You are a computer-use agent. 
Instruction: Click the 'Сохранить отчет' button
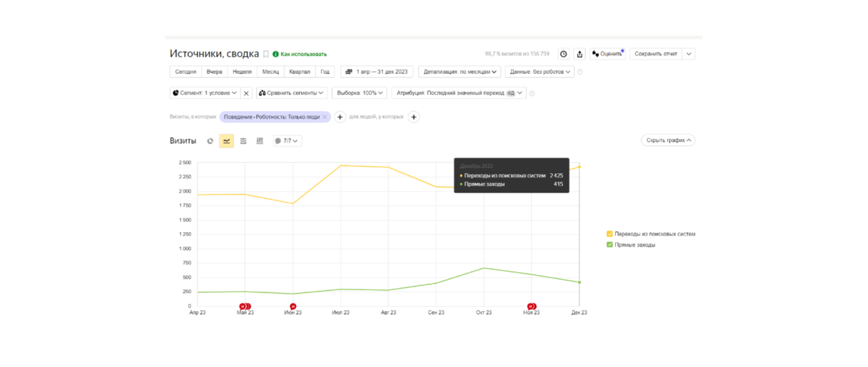656,54
